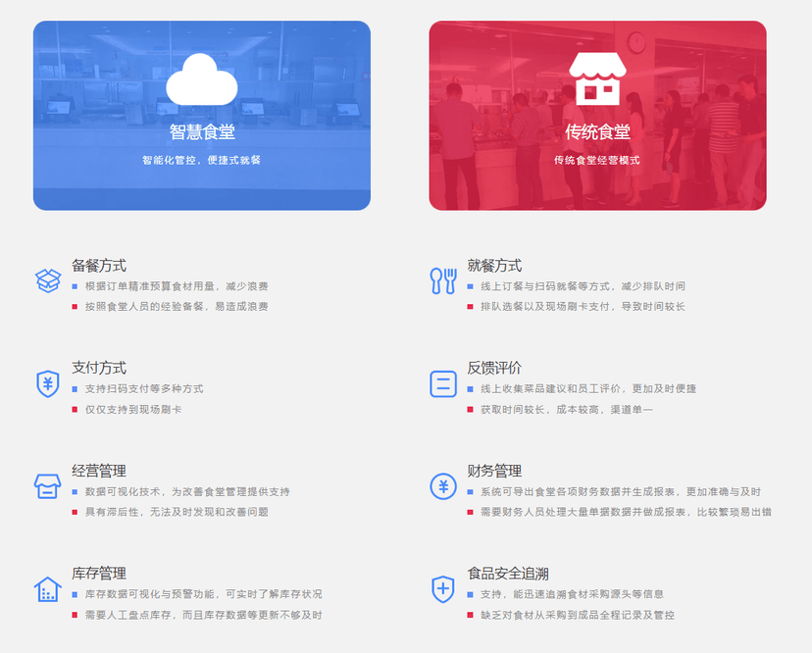Image resolution: width=812 pixels, height=653 pixels.
Task: Click the line 库存数据可视化与预警功能，可实时了解库存状况
Action: pyautogui.click(x=204, y=594)
